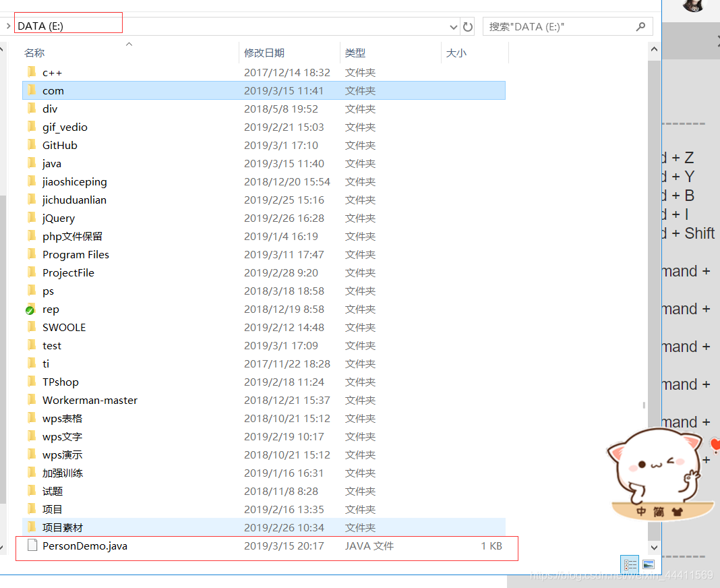Click the div folder icon

click(x=32, y=109)
